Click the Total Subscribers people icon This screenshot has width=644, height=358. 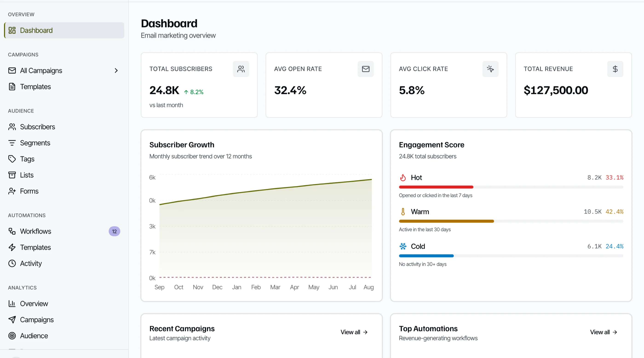coord(241,69)
